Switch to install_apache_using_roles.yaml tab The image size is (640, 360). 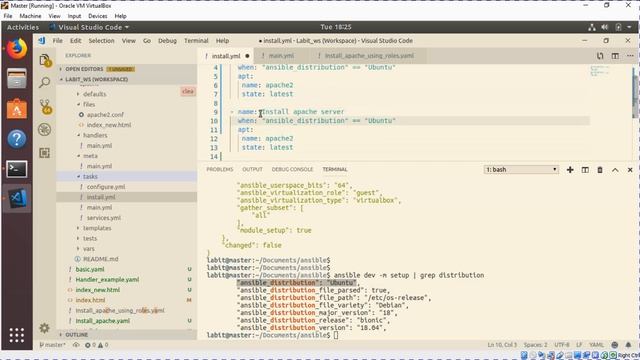pos(369,56)
